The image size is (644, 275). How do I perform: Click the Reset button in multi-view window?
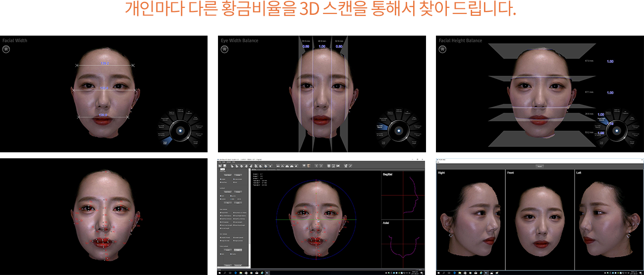tap(539, 167)
